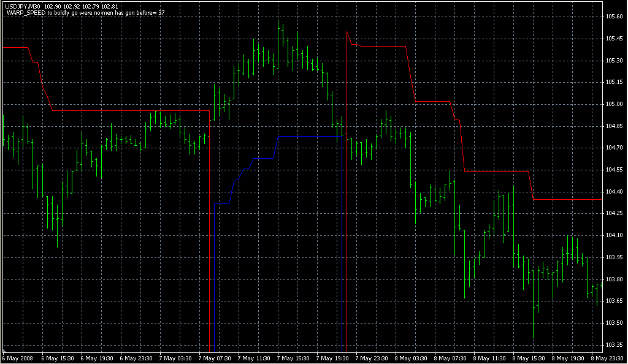The height and width of the screenshot is (364, 628).
Task: Click the 105.60 price axis label
Action: coord(615,17)
